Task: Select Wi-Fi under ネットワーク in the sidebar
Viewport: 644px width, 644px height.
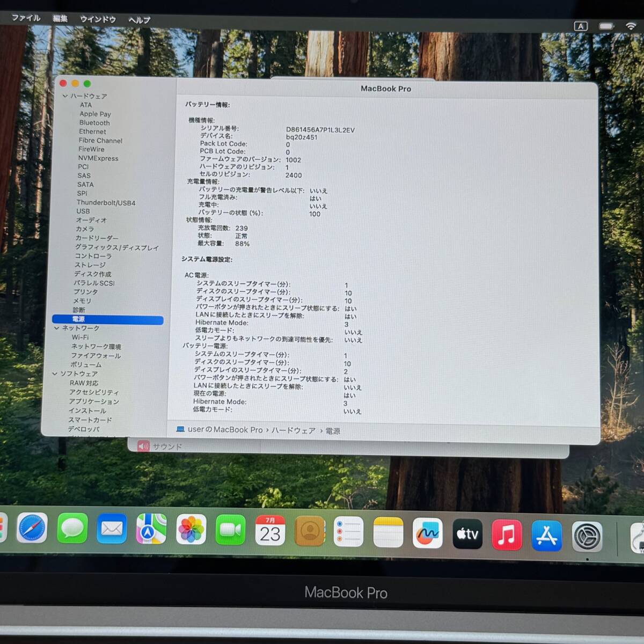Action: 80,338
